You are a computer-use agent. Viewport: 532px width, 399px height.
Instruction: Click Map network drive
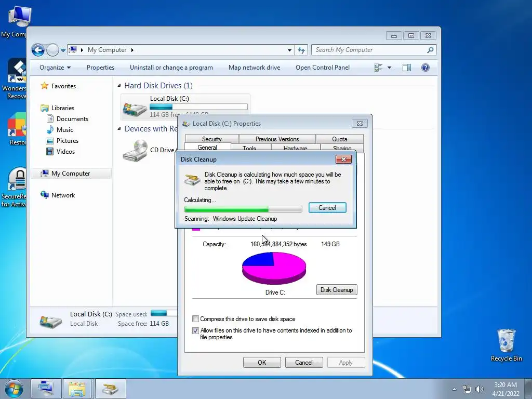click(254, 68)
